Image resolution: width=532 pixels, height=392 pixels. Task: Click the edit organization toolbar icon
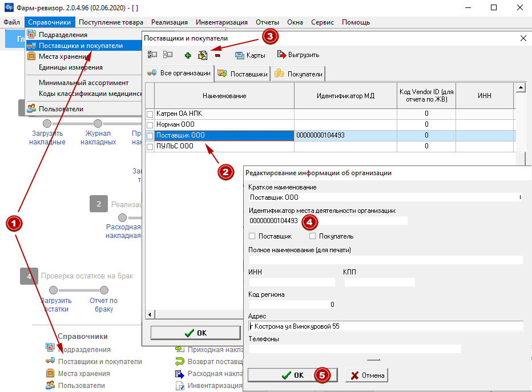click(203, 55)
